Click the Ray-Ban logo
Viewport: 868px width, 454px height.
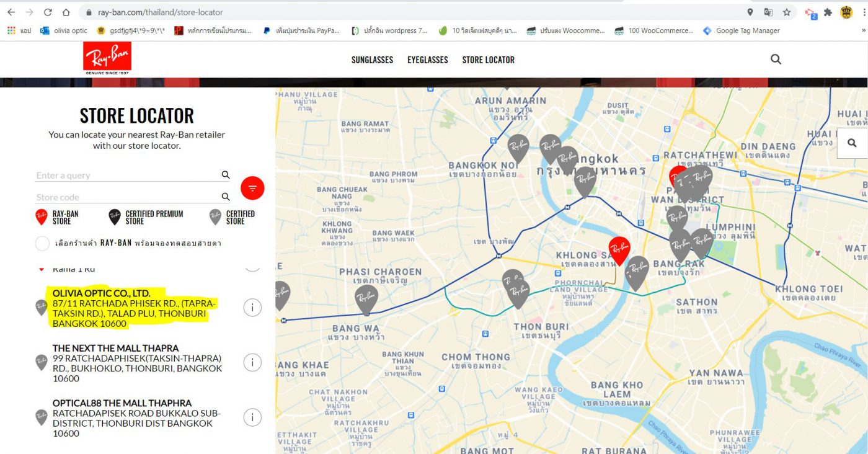[x=107, y=58]
